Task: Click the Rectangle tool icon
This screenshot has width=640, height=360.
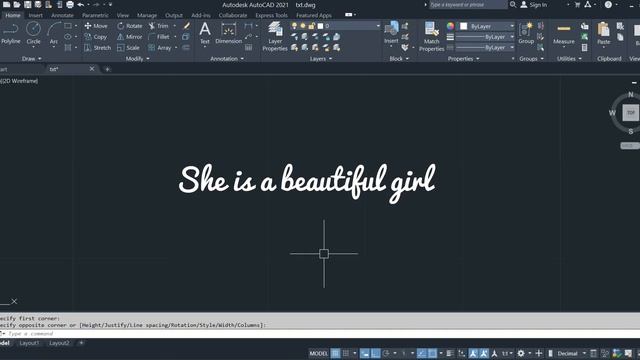Action: pyautogui.click(x=68, y=26)
